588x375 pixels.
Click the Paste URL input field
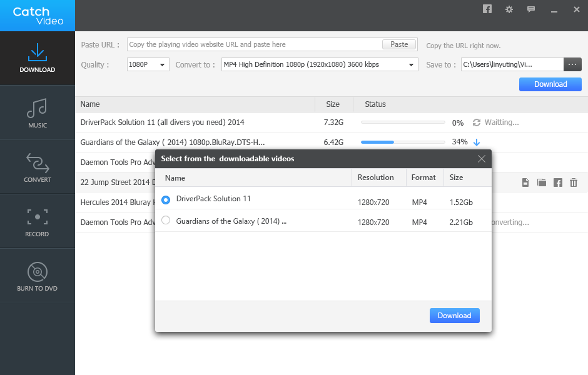[x=254, y=44]
